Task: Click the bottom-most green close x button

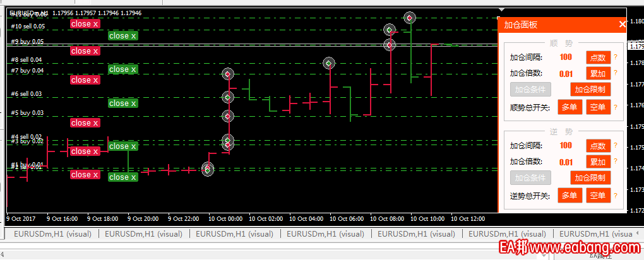Action: click(x=123, y=177)
